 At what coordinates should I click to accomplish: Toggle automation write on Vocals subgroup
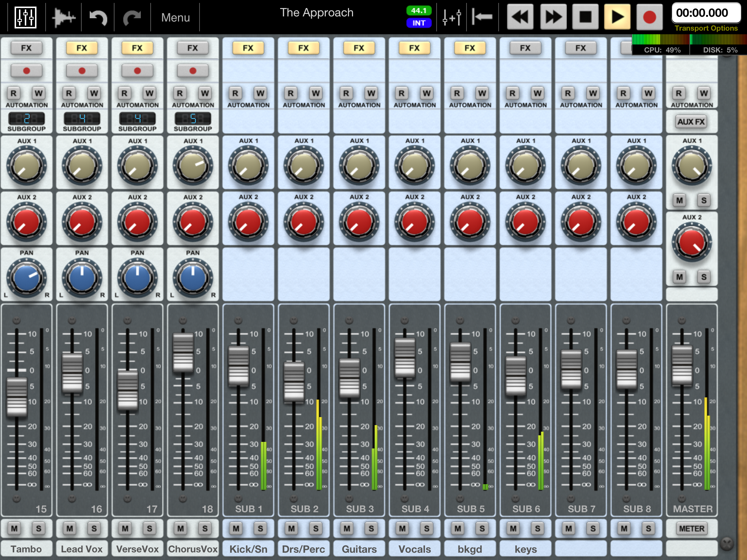point(427,93)
